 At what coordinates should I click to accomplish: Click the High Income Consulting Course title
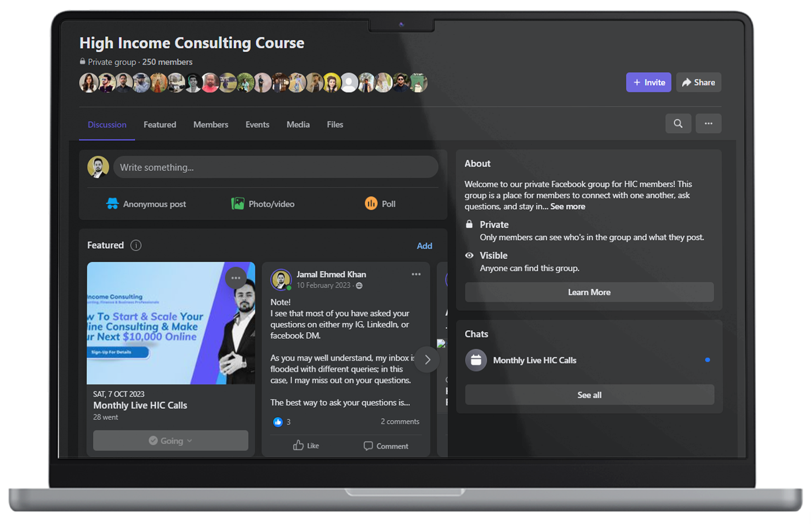point(192,43)
